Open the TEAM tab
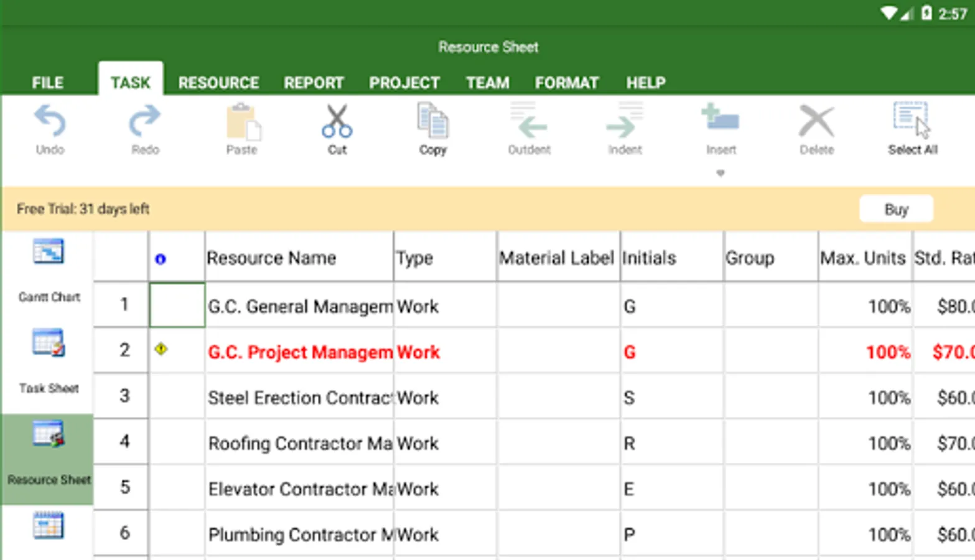Image resolution: width=975 pixels, height=560 pixels. click(x=488, y=83)
